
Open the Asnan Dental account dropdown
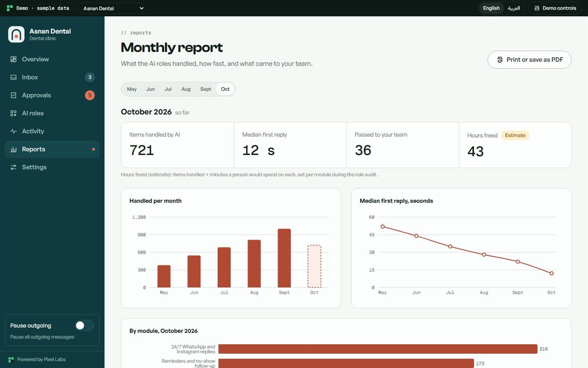tap(112, 8)
